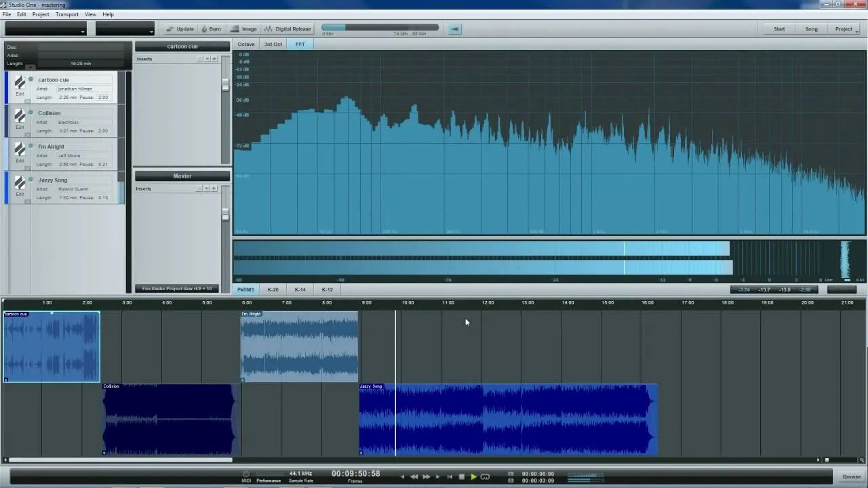
Task: Toggle the enable dot on cartoon cue track
Action: click(x=31, y=79)
